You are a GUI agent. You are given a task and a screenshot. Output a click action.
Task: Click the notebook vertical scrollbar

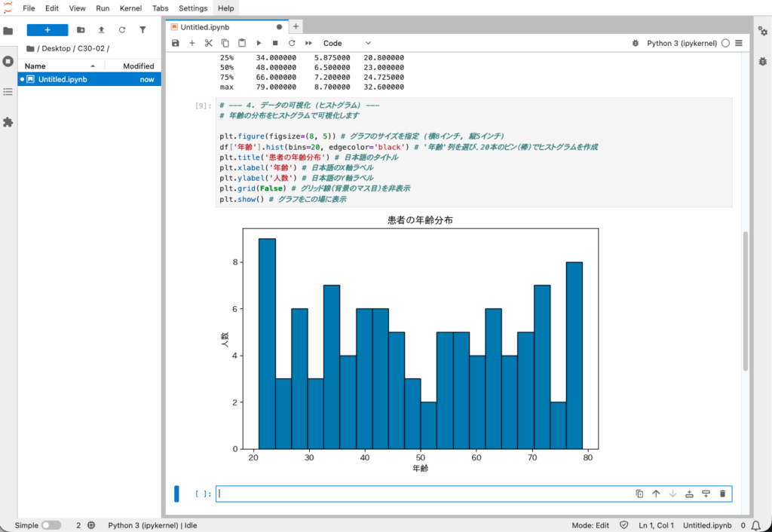[746, 301]
